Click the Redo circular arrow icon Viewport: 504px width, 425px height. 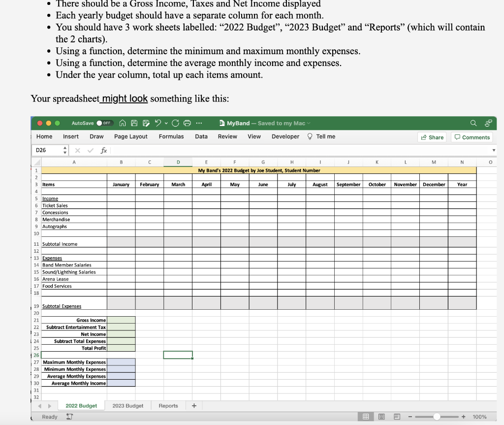[x=176, y=123]
